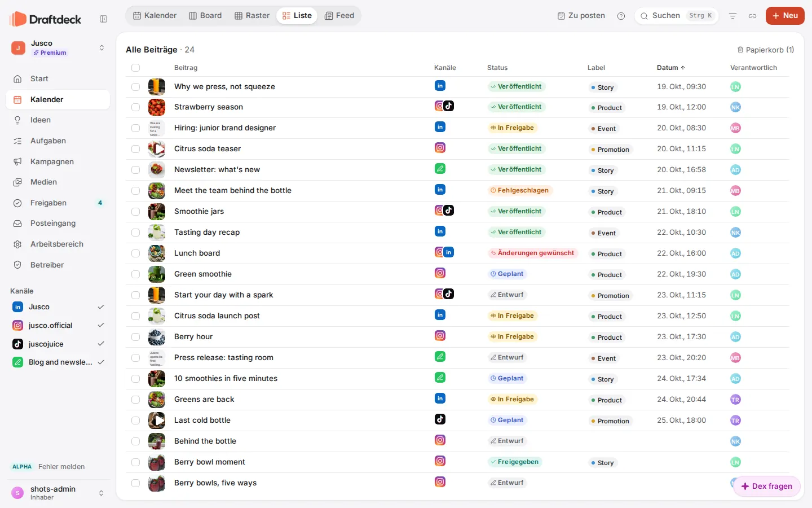Create a new post with Neu button
Screen dimensions: 812x508
coord(785,16)
